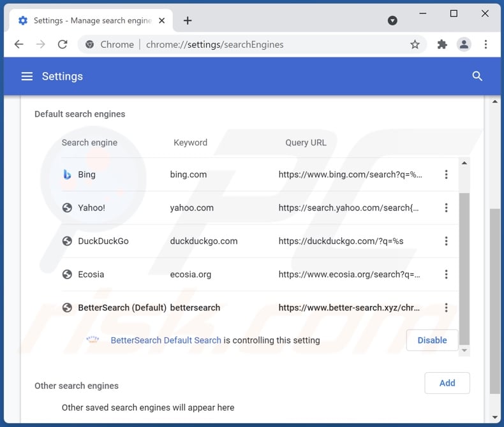Screen dimensions: 504x427
Task: Go back to the previous page
Action: coord(19,45)
